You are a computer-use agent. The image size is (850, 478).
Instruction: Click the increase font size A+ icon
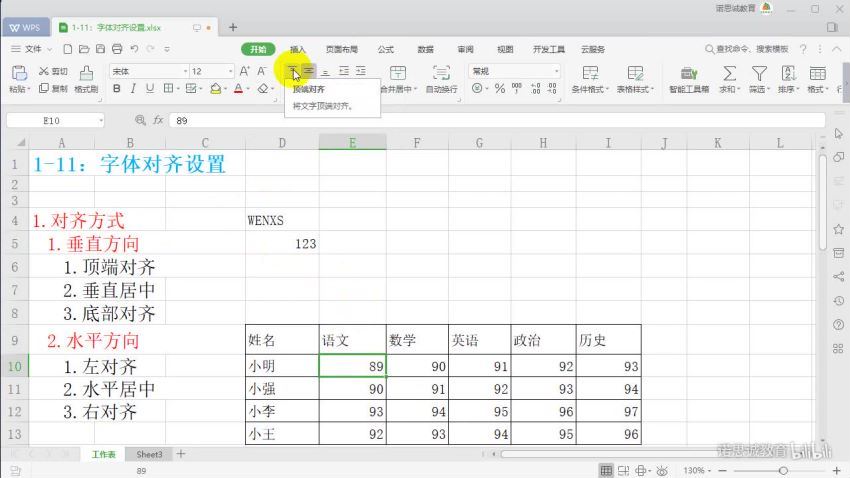point(244,71)
